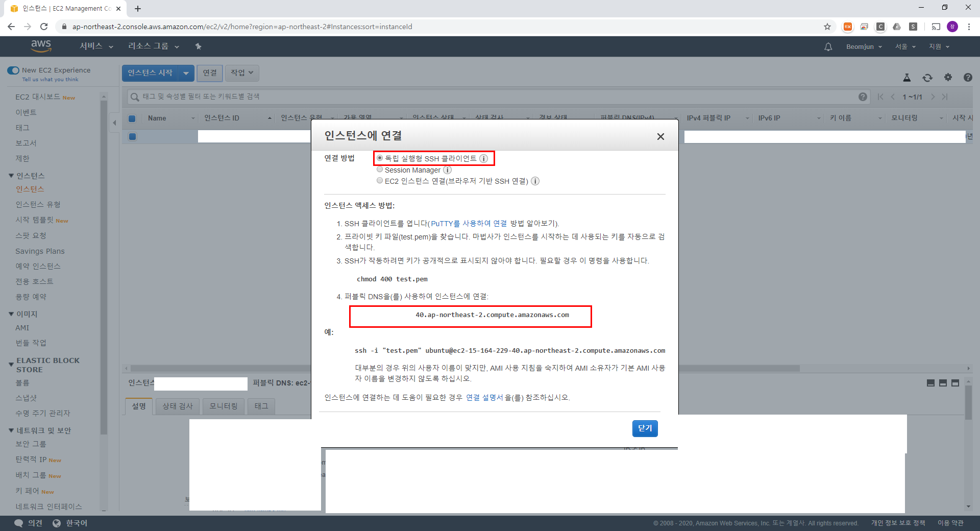980x531 pixels.
Task: Open 보안 그룹 in sidebar
Action: (31, 444)
